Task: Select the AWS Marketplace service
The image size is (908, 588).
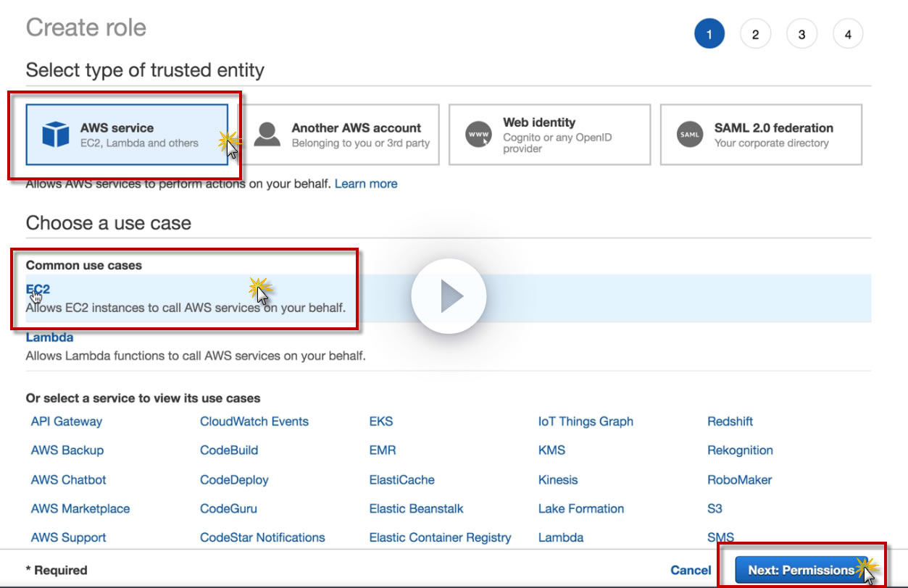Action: [80, 509]
